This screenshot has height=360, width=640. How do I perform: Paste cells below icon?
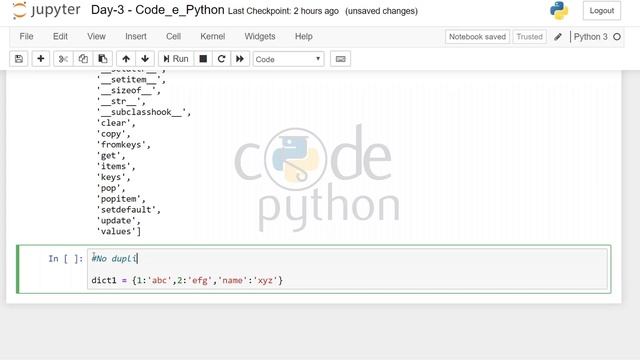(x=102, y=59)
